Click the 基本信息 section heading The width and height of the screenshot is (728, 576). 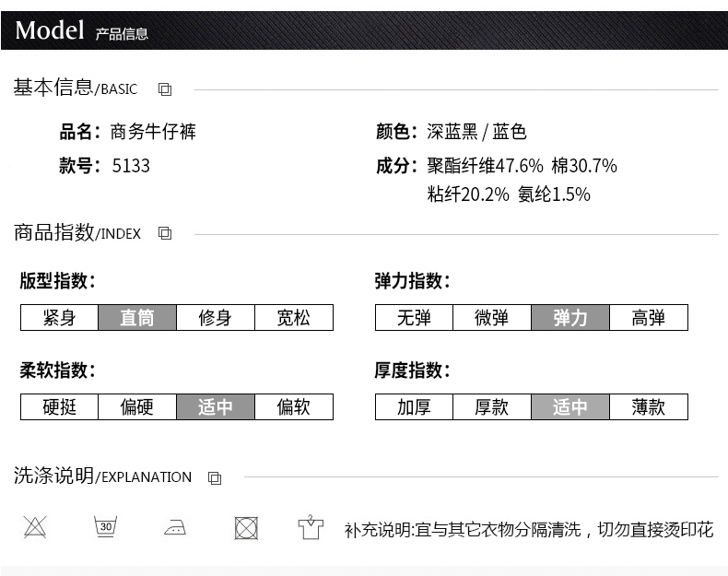click(53, 88)
